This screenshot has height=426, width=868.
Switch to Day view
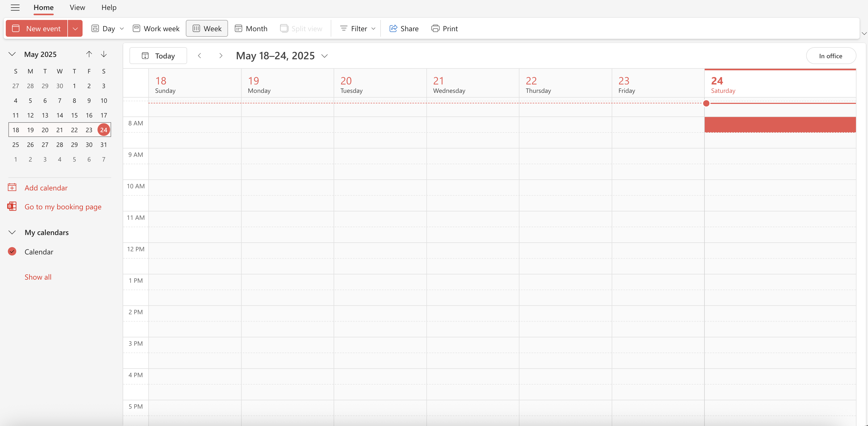pyautogui.click(x=104, y=28)
